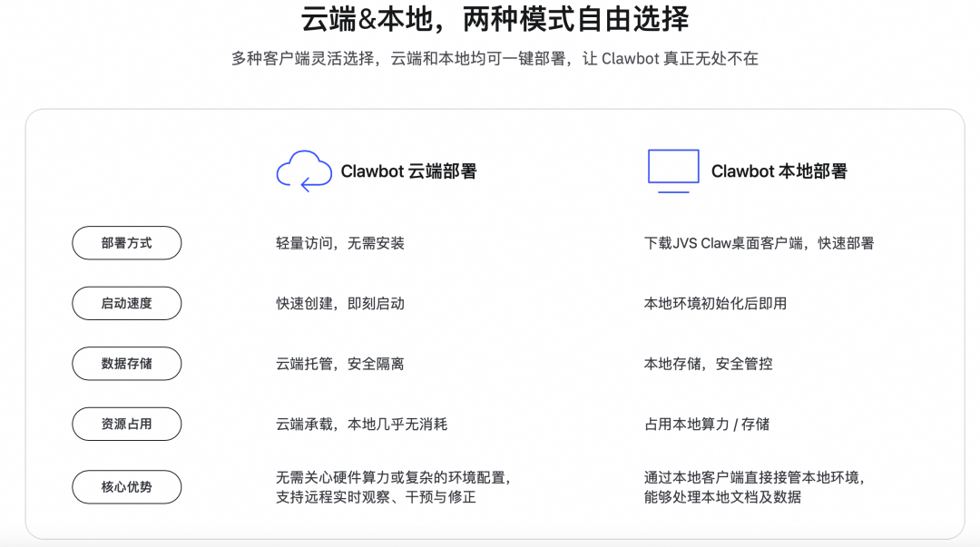This screenshot has width=980, height=547.
Task: Click the cloud icon for cloud deployment
Action: tap(304, 171)
